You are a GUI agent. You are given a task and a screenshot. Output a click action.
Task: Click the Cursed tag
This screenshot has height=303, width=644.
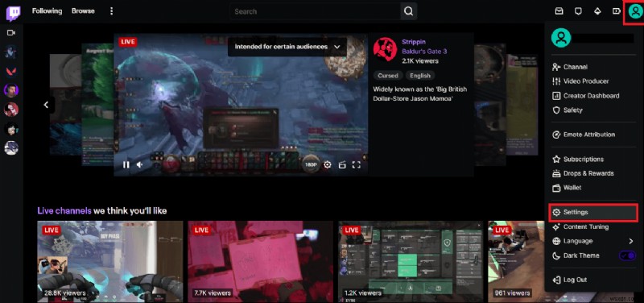[388, 76]
